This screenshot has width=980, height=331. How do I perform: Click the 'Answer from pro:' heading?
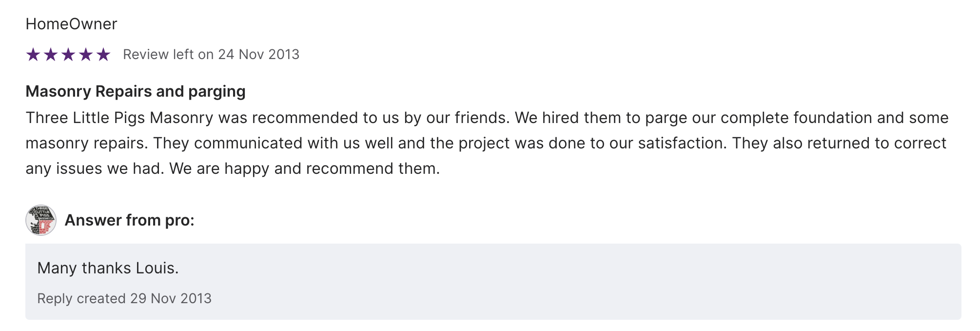129,220
